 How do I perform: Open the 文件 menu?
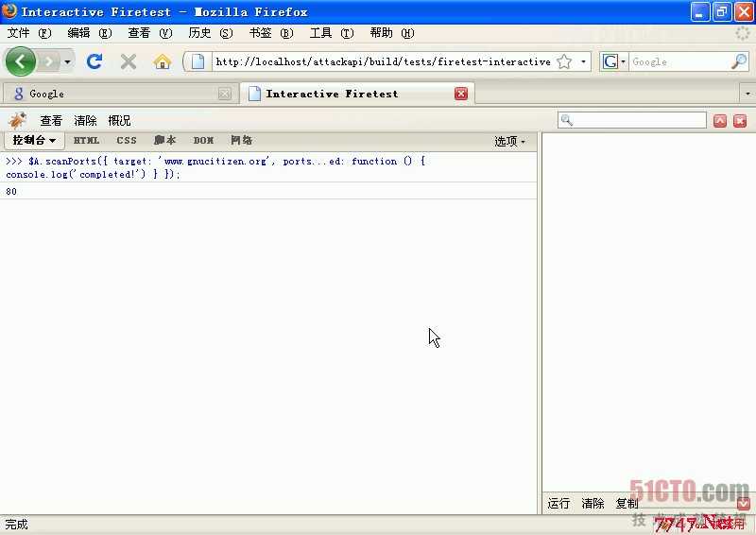click(x=29, y=33)
